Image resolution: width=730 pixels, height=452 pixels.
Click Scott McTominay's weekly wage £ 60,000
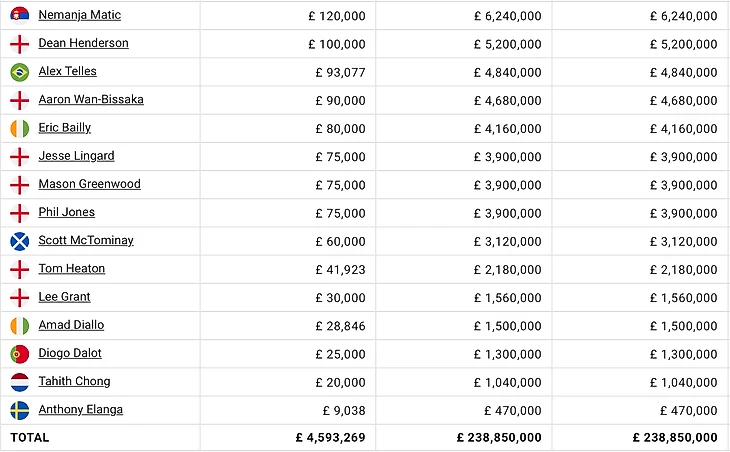341,241
